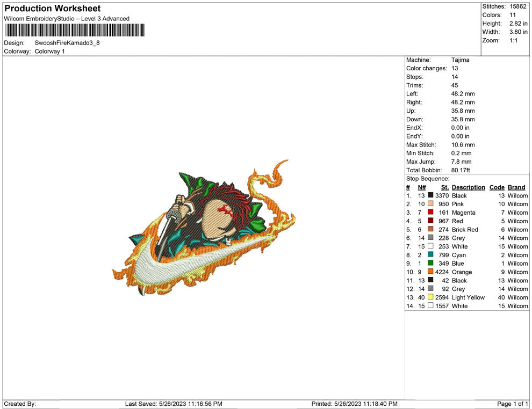This screenshot has height=409, width=532.
Task: Select the Code column header
Action: click(x=497, y=187)
